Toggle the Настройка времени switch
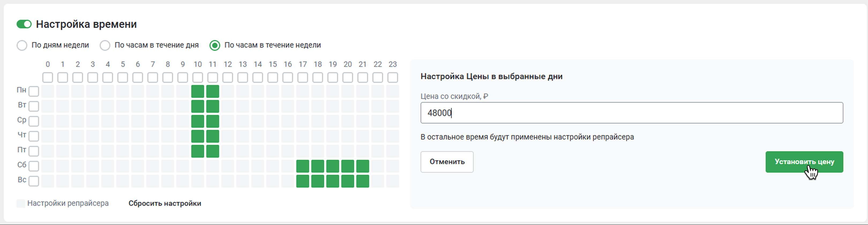Screen dimensions: 868x225 coord(24,24)
